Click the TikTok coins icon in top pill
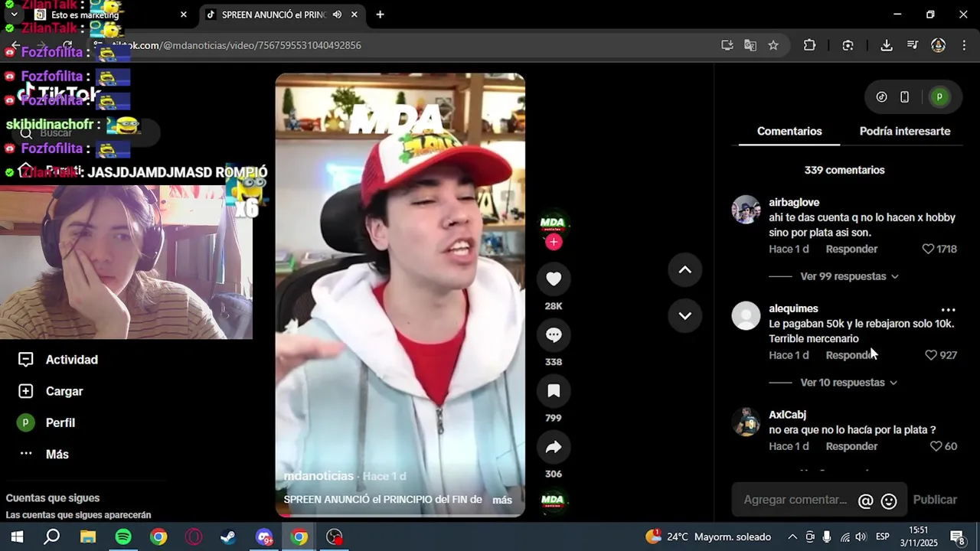Image resolution: width=980 pixels, height=551 pixels. 881,97
